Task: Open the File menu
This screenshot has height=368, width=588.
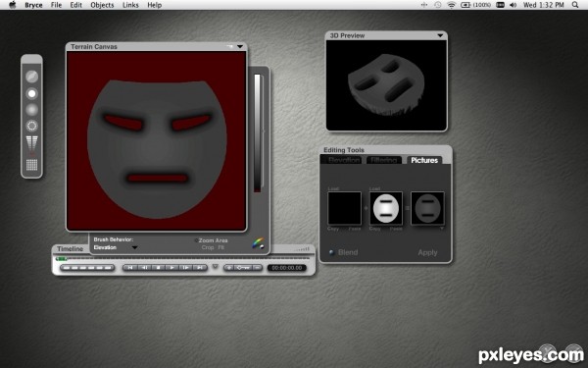Action: tap(56, 5)
